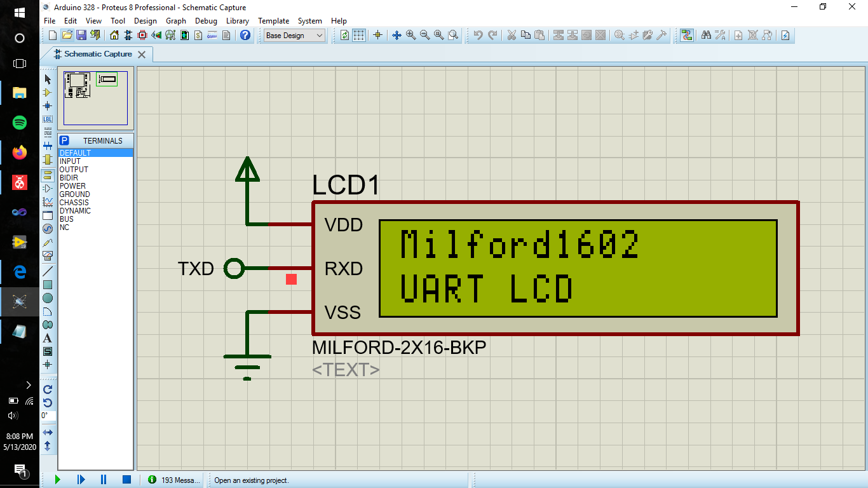The height and width of the screenshot is (488, 868).
Task: Rotate anti-clockwise arrow icon
Action: (x=48, y=403)
